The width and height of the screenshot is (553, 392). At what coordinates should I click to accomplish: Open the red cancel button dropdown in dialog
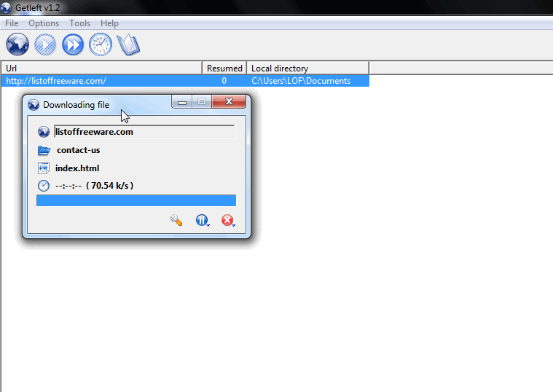[x=228, y=220]
